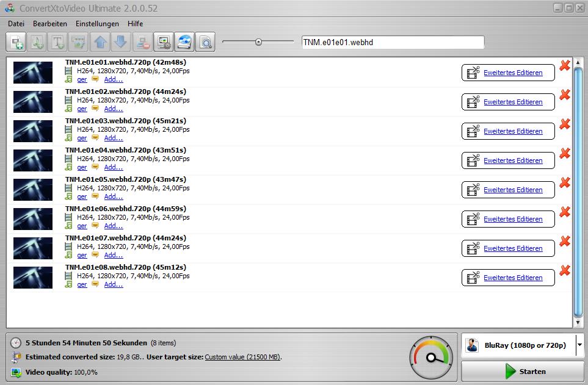Click the audio note icon of TNM.e01e05
Screen dimensions: 588x385
pos(68,196)
